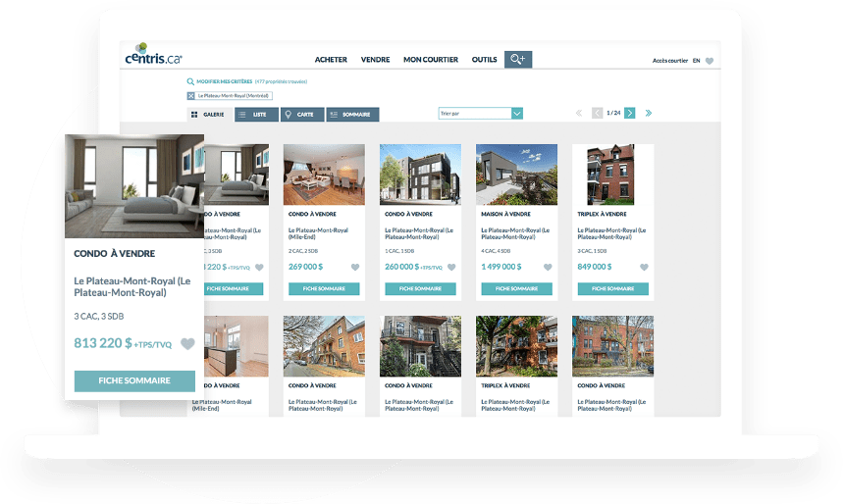This screenshot has height=504, width=843.
Task: Favorite the 813 220 $ enlarged condo card
Action: [187, 344]
